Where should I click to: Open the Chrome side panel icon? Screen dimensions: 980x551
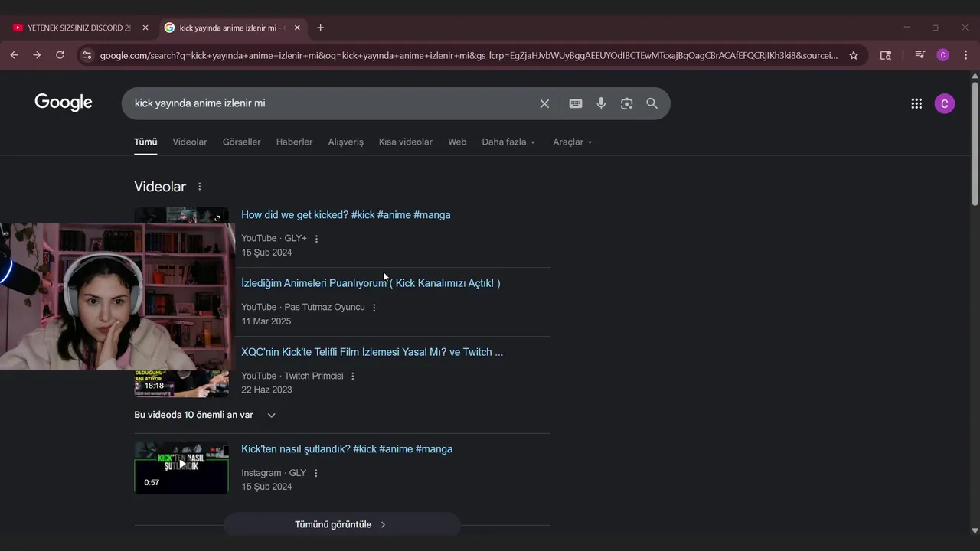click(886, 55)
